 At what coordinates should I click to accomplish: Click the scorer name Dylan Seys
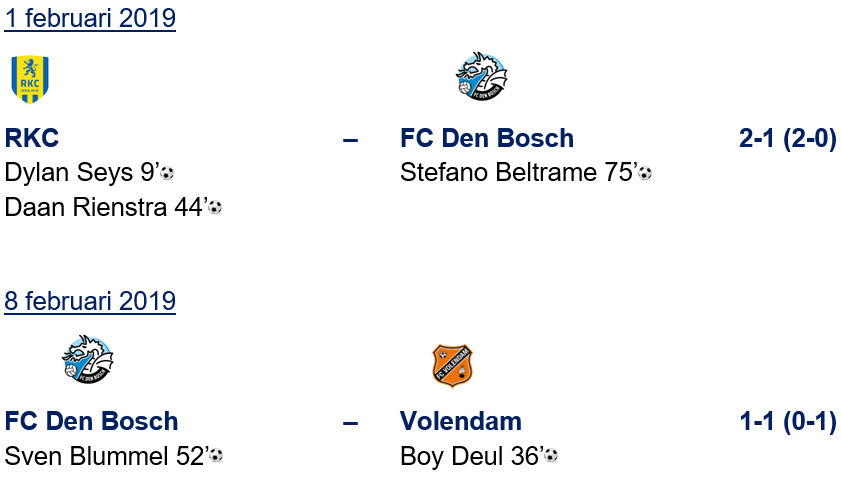(x=68, y=173)
